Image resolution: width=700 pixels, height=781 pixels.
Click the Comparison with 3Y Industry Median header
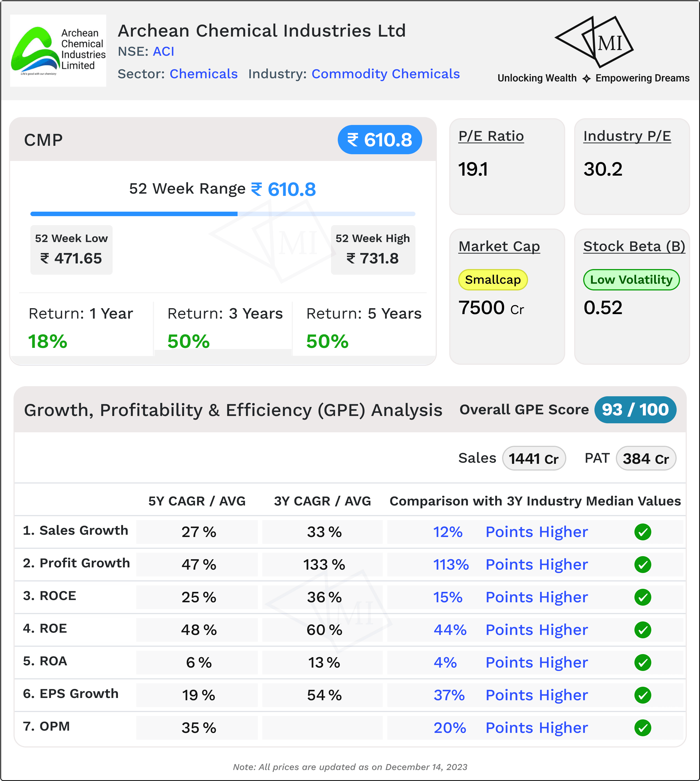coord(535,501)
